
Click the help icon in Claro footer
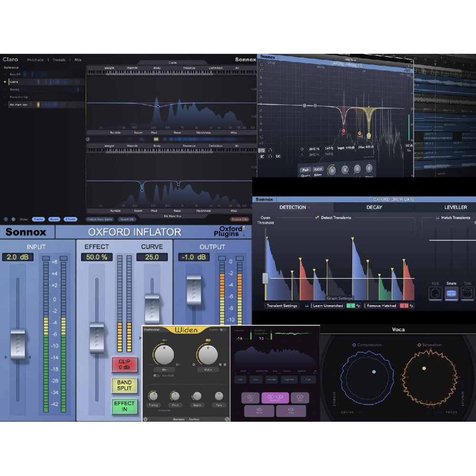click(x=5, y=219)
